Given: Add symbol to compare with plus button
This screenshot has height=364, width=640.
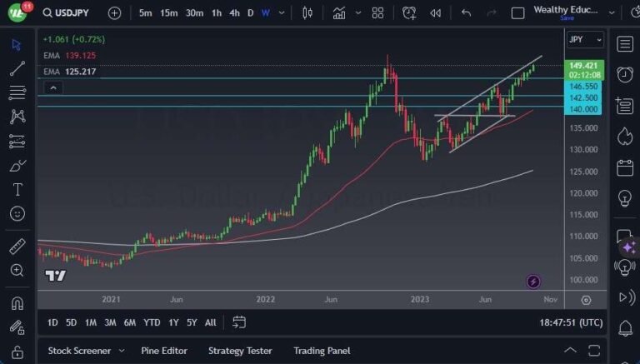Looking at the screenshot, I should pos(114,13).
